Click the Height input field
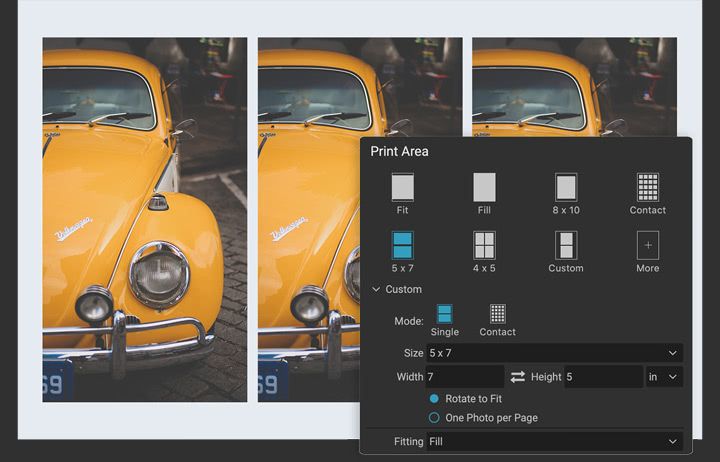 [603, 377]
